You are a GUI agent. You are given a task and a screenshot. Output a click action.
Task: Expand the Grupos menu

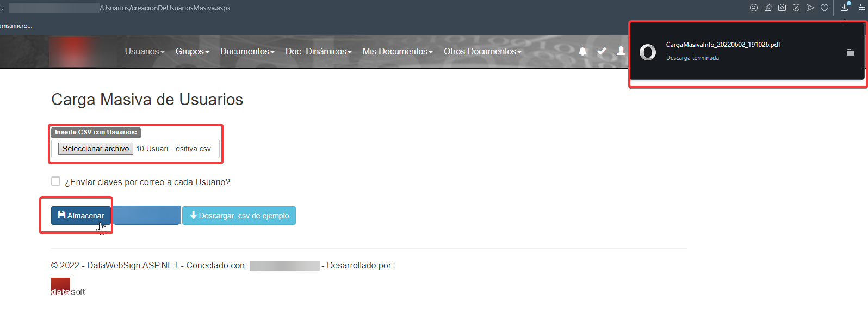tap(192, 51)
